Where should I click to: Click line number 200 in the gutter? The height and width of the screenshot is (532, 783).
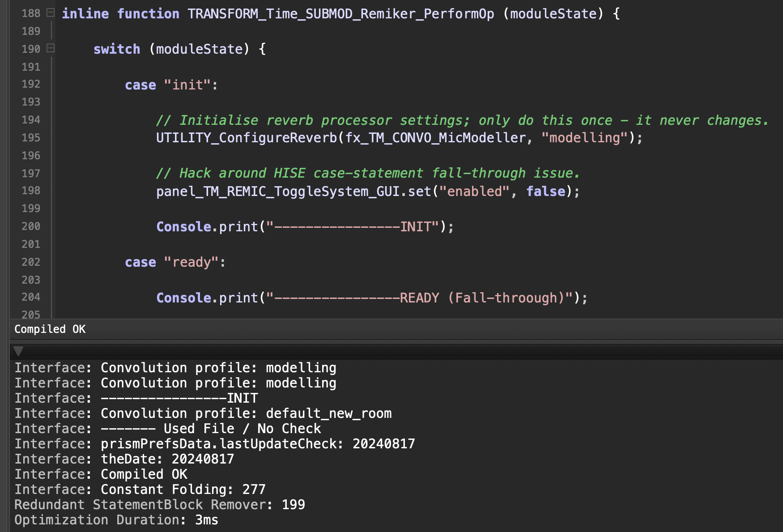pyautogui.click(x=31, y=226)
